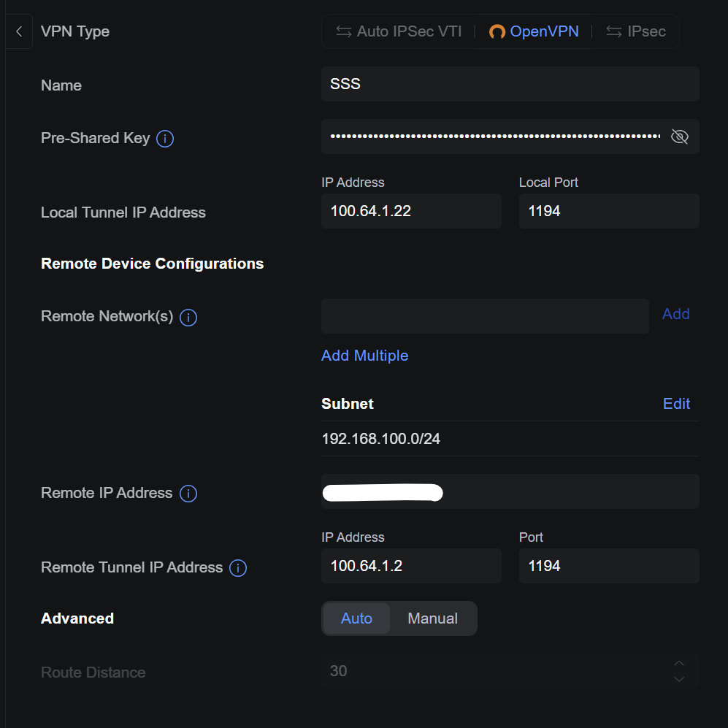
Task: Decrease Route Distance with the down arrow
Action: 679,679
